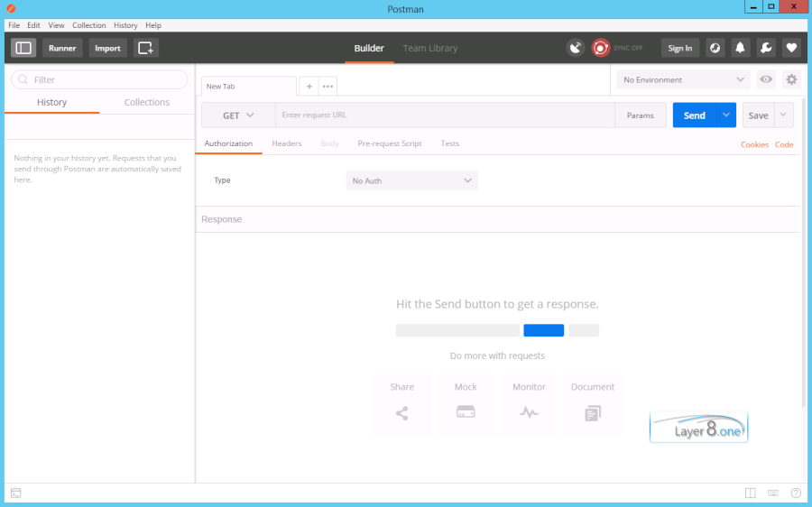The height and width of the screenshot is (507, 812).
Task: Open the Cookies link
Action: coord(754,144)
